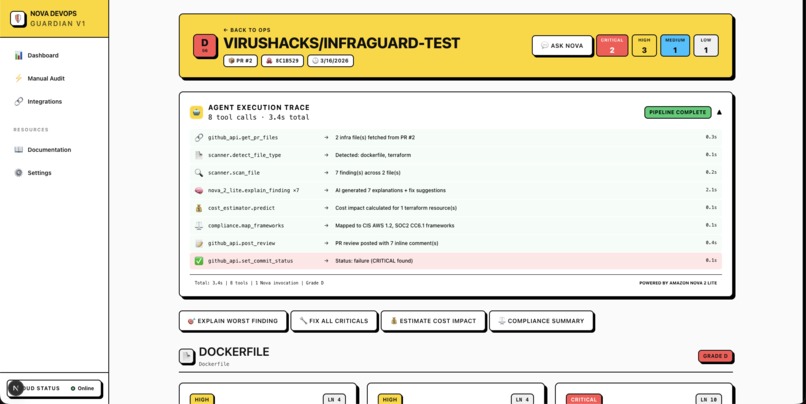Select the cost impact calculated result text
806x404 pixels.
click(x=396, y=208)
